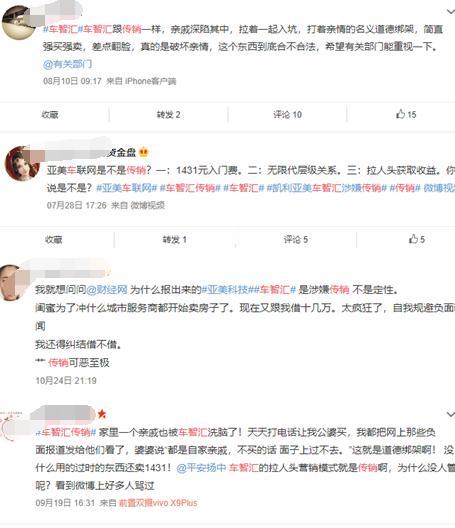Open 评论 10 comments on first post
This screenshot has width=455, height=528.
(287, 115)
